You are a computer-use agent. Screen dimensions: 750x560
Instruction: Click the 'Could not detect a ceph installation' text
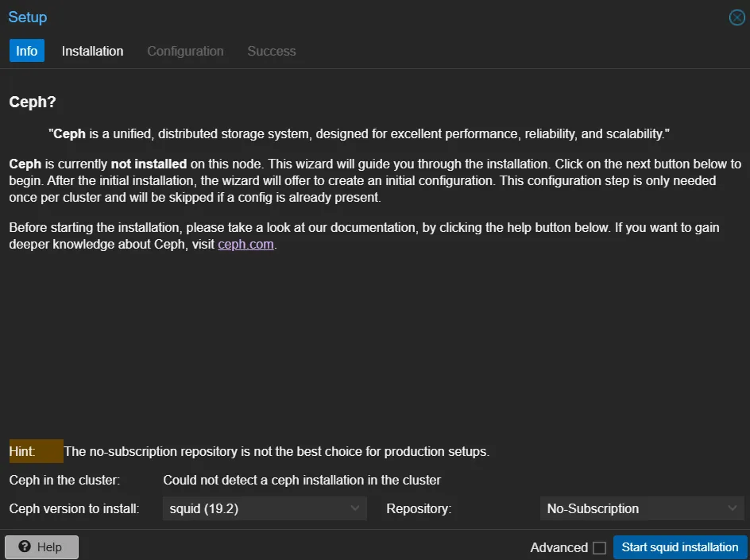(x=302, y=480)
